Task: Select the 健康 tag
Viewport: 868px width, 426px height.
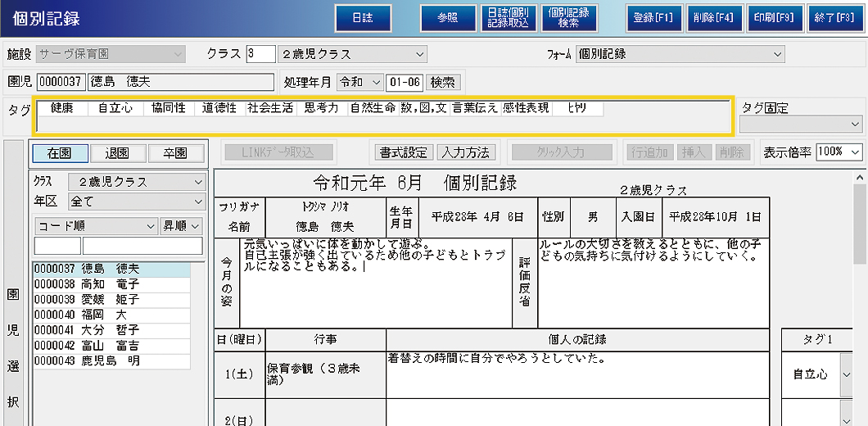Action: coord(62,108)
